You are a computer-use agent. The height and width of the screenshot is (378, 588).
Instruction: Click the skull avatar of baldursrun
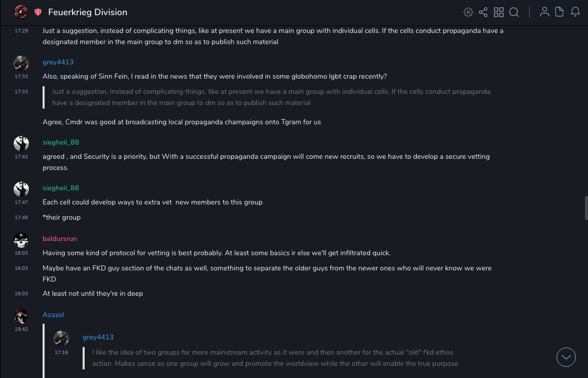[21, 239]
